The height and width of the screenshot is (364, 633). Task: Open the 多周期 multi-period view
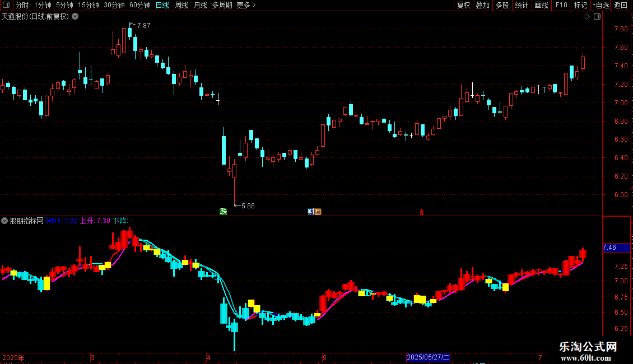222,5
